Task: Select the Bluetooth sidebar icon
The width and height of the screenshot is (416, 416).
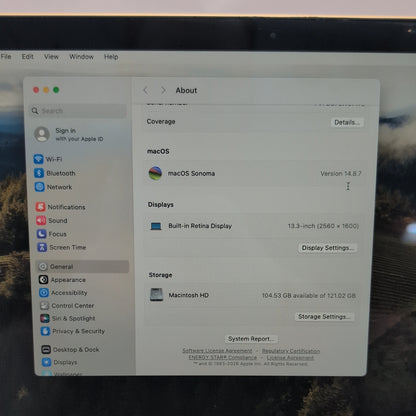Action: (39, 173)
